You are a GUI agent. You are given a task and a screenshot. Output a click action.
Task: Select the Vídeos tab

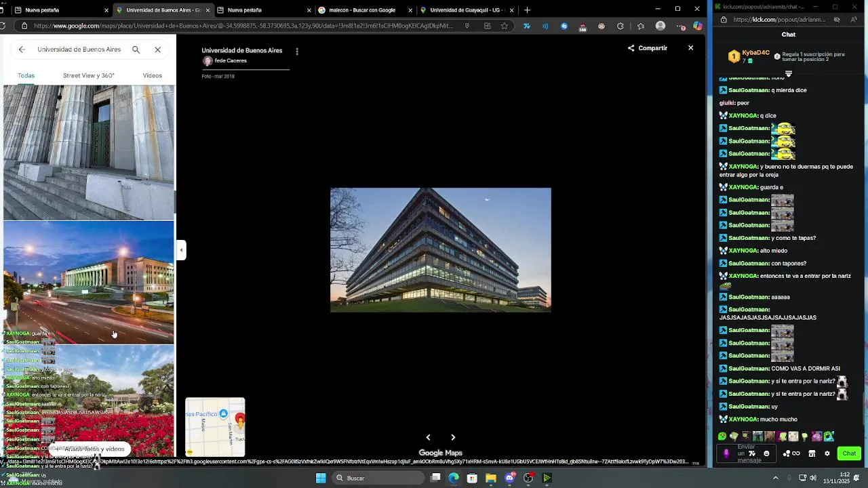pyautogui.click(x=153, y=75)
